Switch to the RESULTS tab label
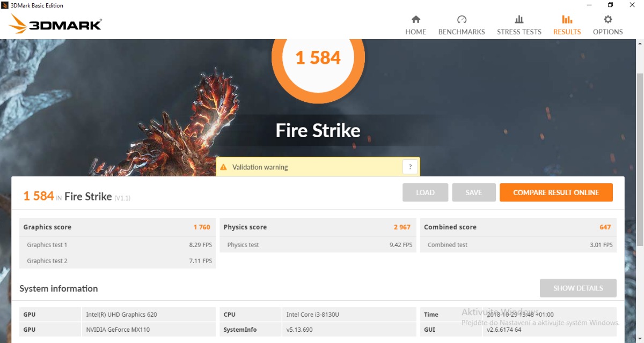Viewport: 644px width, 343px height. (567, 32)
